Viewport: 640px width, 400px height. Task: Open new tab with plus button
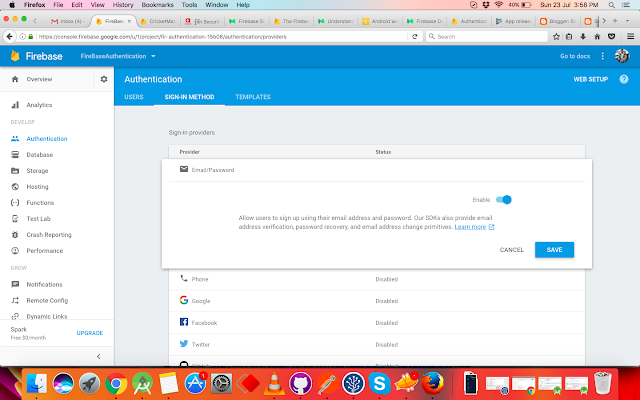point(615,21)
